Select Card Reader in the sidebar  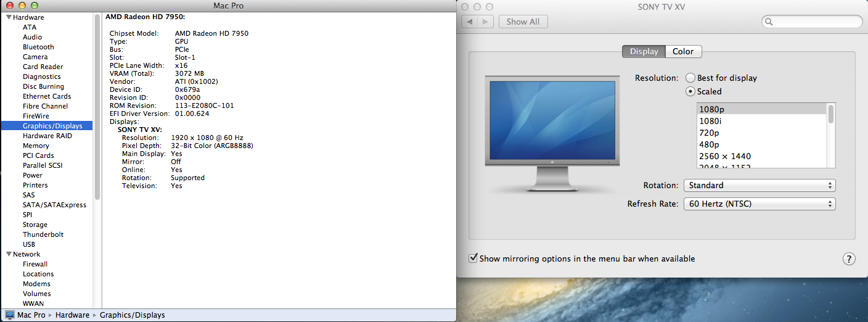43,67
